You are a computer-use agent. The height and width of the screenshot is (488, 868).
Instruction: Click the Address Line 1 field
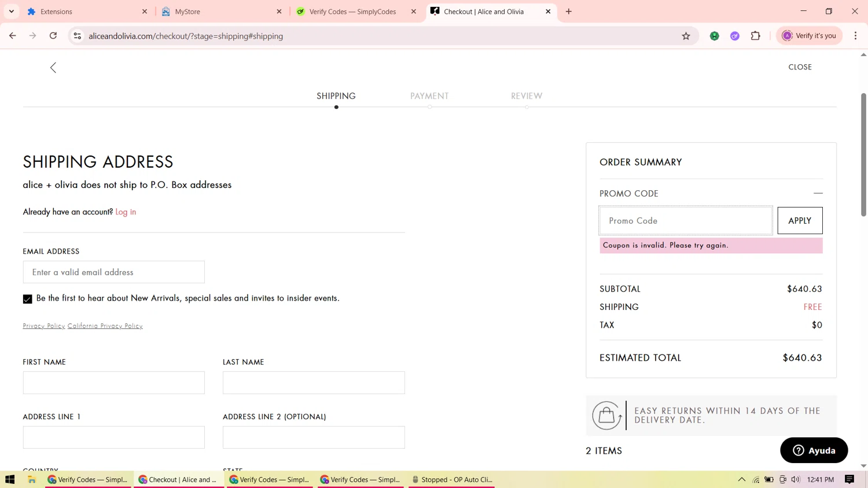coord(114,437)
